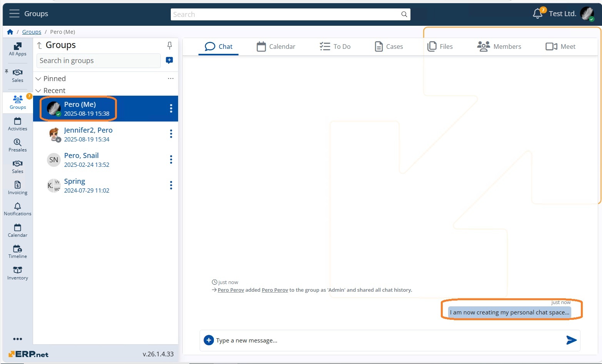Go to home via house icon
This screenshot has width=602, height=364.
(10, 32)
